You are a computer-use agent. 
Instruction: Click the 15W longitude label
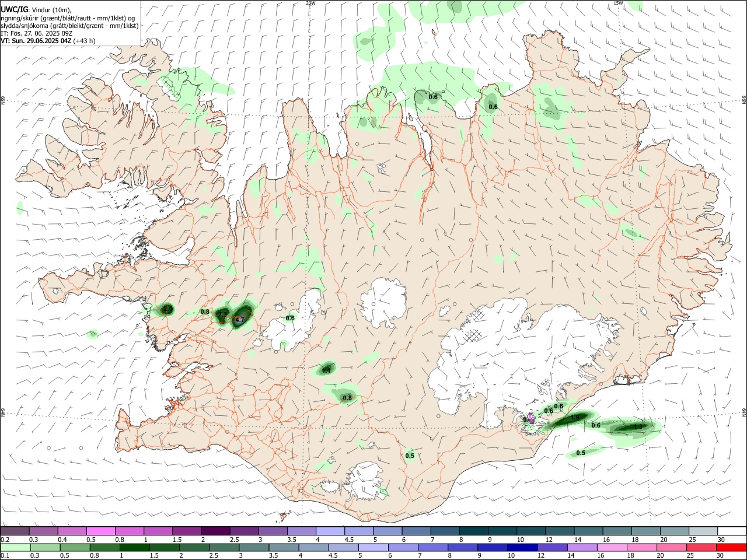pyautogui.click(x=618, y=3)
